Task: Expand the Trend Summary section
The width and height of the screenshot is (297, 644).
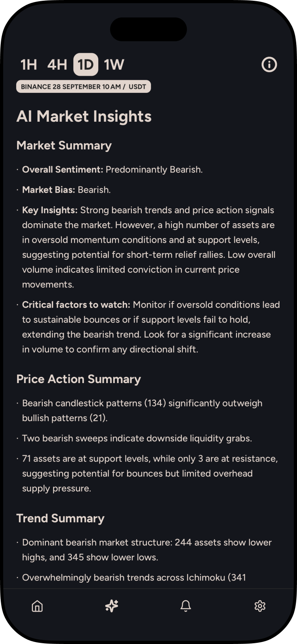Action: click(60, 518)
